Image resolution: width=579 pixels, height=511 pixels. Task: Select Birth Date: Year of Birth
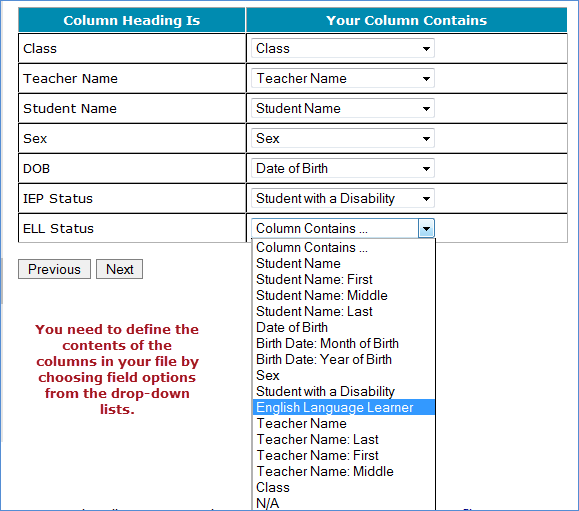point(344,359)
